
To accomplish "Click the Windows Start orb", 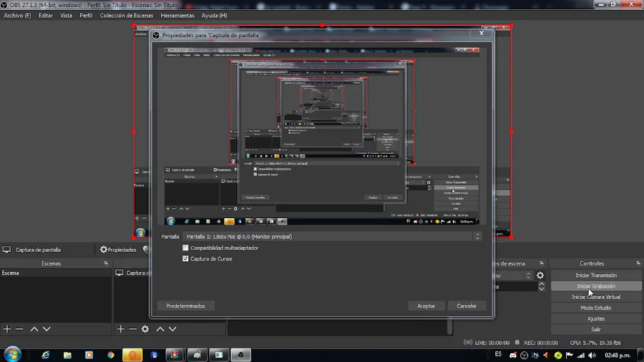I will click(x=12, y=355).
